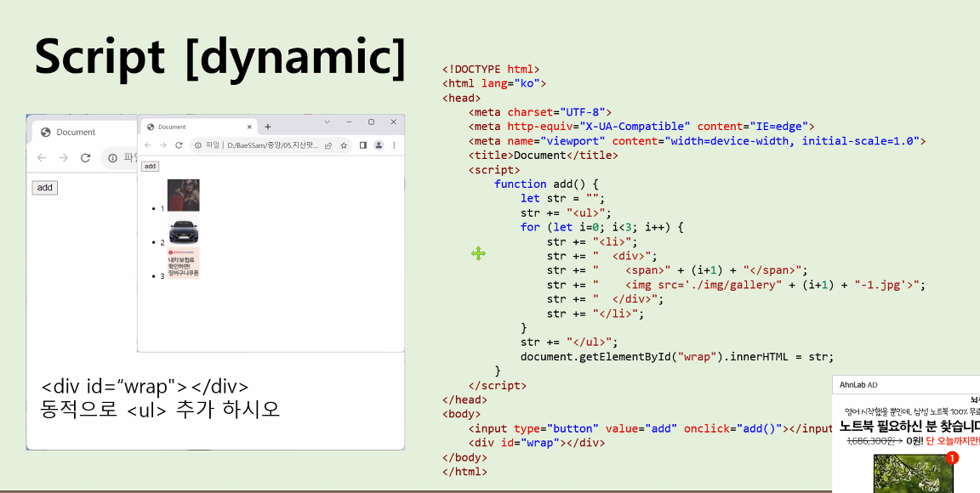The image size is (980, 493).
Task: Click list item 3 insurance ad image
Action: [183, 263]
